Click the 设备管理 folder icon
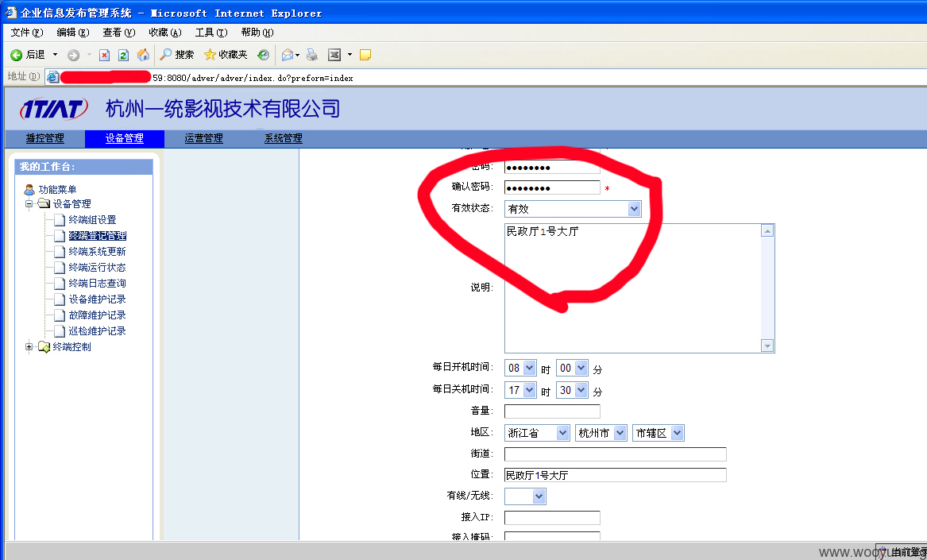The height and width of the screenshot is (560, 927). 44,203
